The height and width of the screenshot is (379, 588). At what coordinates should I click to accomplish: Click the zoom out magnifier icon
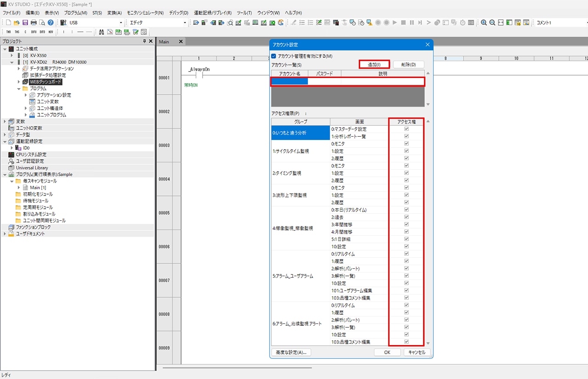pyautogui.click(x=492, y=22)
